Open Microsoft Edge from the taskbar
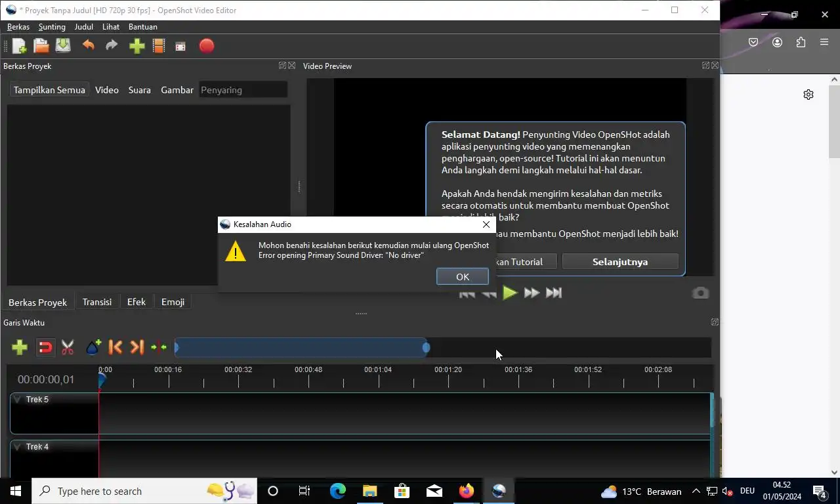840x504 pixels. (338, 491)
